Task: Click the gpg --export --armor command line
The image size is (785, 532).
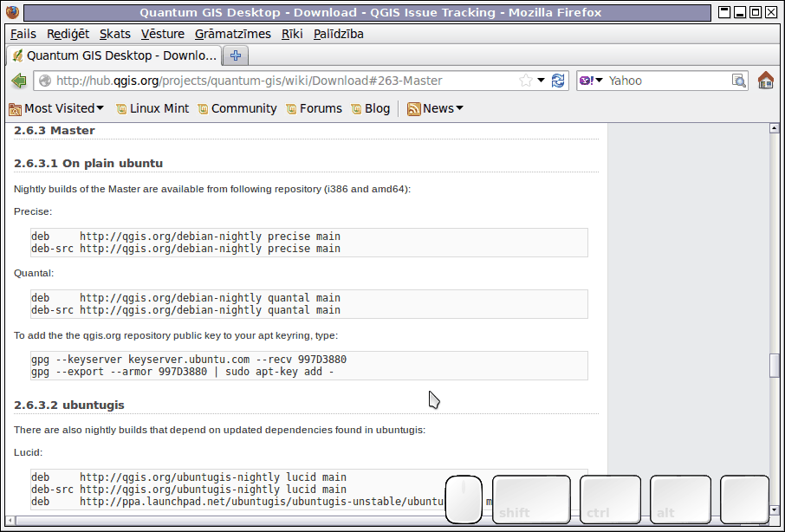Action: click(x=182, y=372)
